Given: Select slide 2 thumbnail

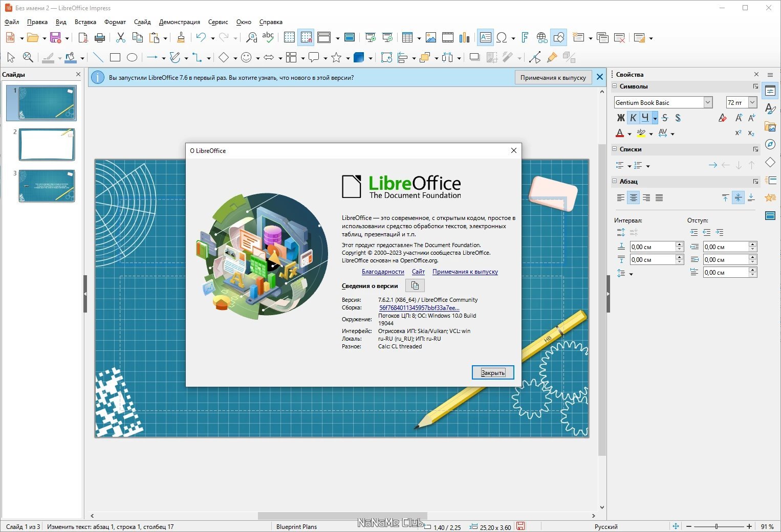Looking at the screenshot, I should point(47,145).
